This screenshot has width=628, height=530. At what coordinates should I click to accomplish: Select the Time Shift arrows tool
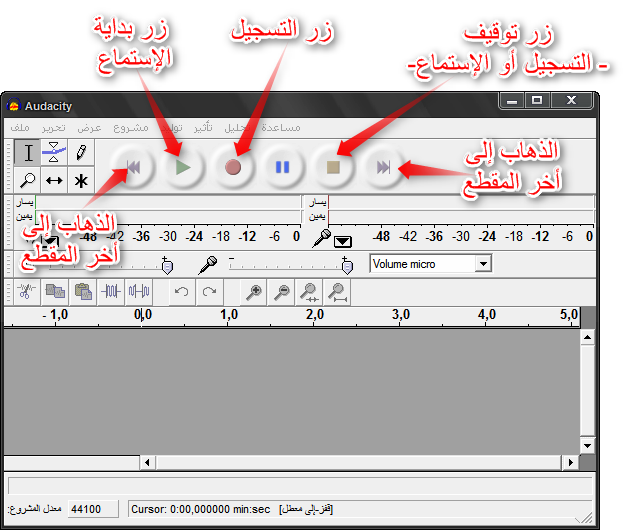point(54,180)
